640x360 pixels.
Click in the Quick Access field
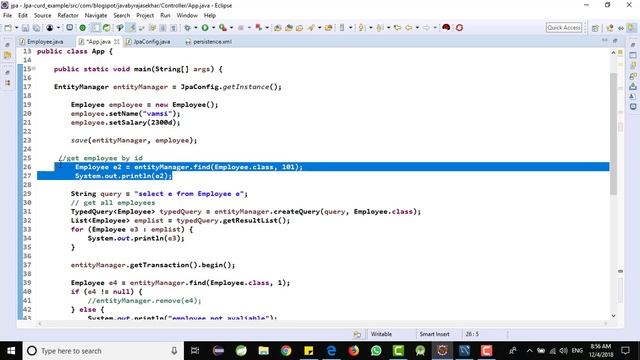[564, 27]
